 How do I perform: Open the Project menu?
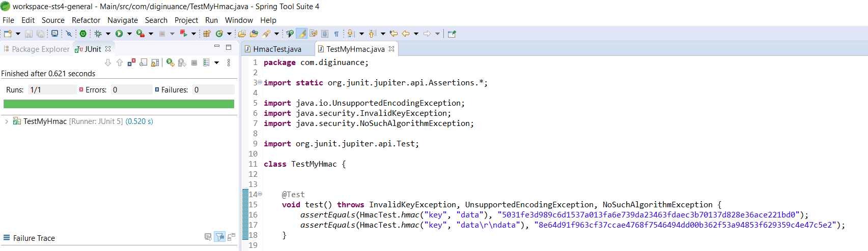[x=186, y=20]
